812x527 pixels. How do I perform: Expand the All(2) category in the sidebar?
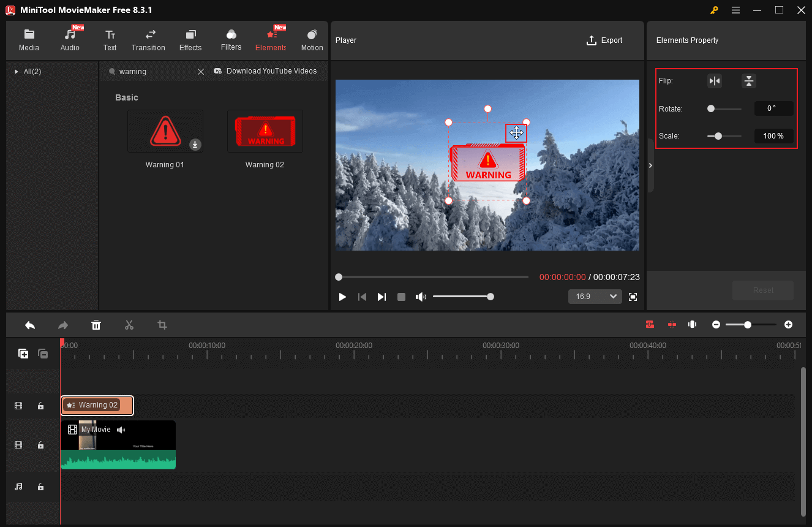point(16,71)
